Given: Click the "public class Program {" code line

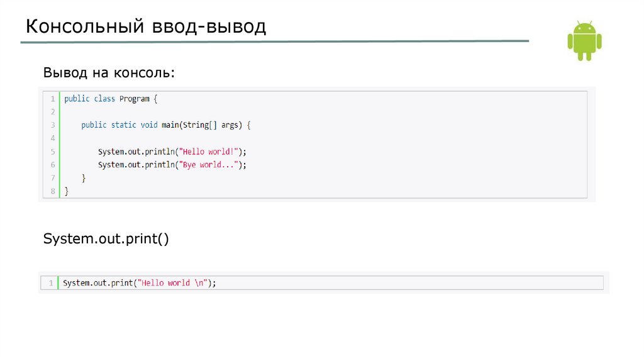Looking at the screenshot, I should (x=110, y=99).
